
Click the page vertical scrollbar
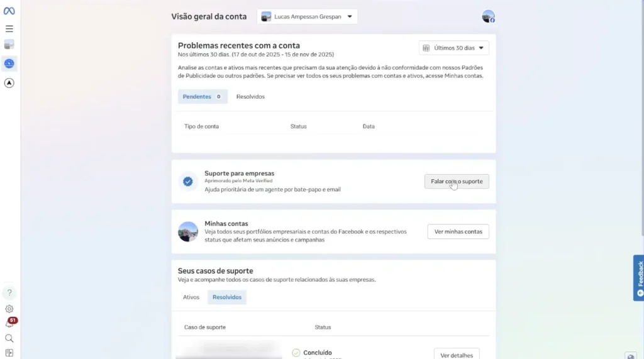[x=642, y=119]
